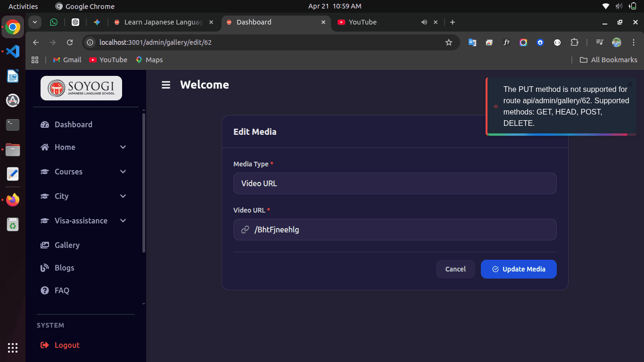This screenshot has height=362, width=644.
Task: Click the Video URL input field
Action: (x=401, y=230)
